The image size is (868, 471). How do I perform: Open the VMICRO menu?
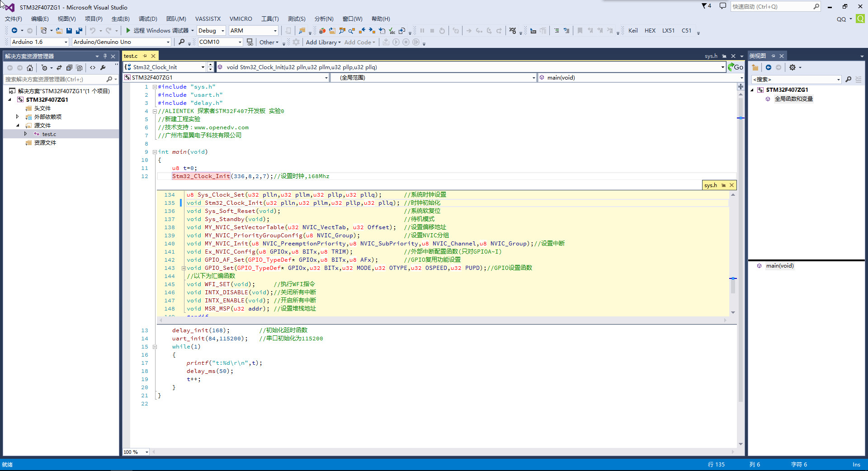point(241,19)
